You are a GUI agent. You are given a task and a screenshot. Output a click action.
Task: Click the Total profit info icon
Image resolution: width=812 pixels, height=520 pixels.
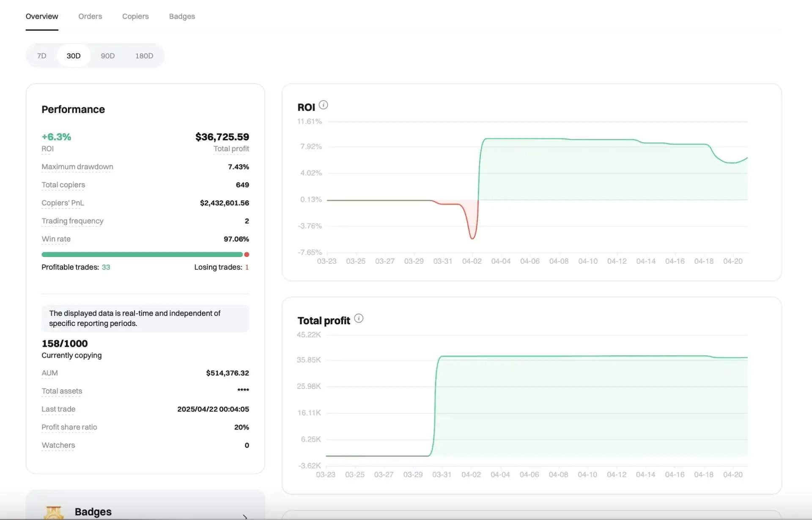coord(359,318)
